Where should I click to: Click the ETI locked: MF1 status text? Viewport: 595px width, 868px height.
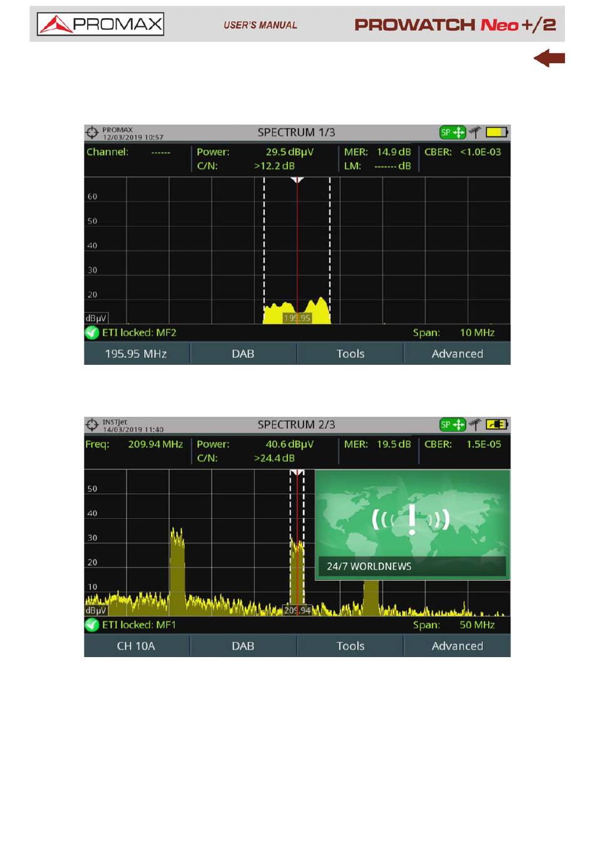[x=139, y=625]
